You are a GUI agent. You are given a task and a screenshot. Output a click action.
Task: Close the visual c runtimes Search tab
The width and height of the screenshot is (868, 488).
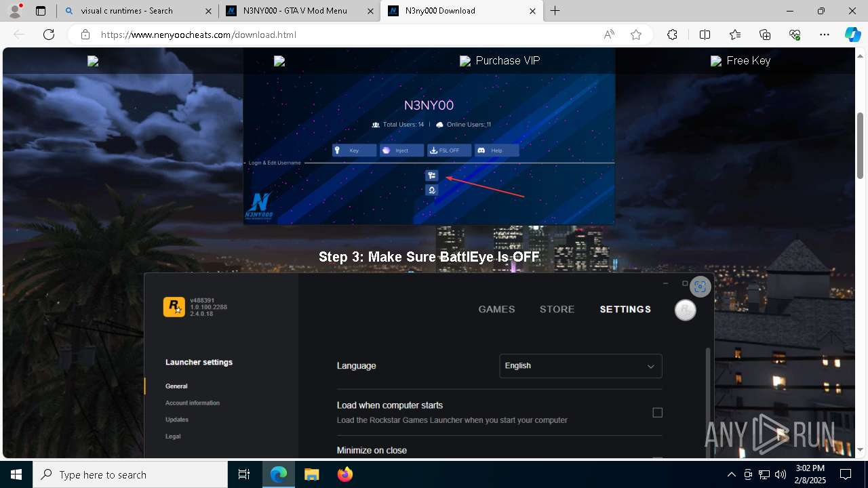pyautogui.click(x=208, y=11)
